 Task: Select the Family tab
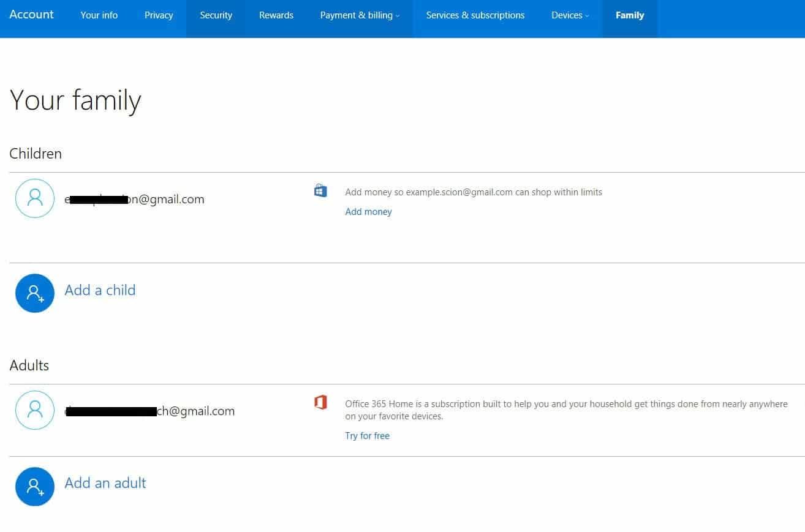pos(629,15)
